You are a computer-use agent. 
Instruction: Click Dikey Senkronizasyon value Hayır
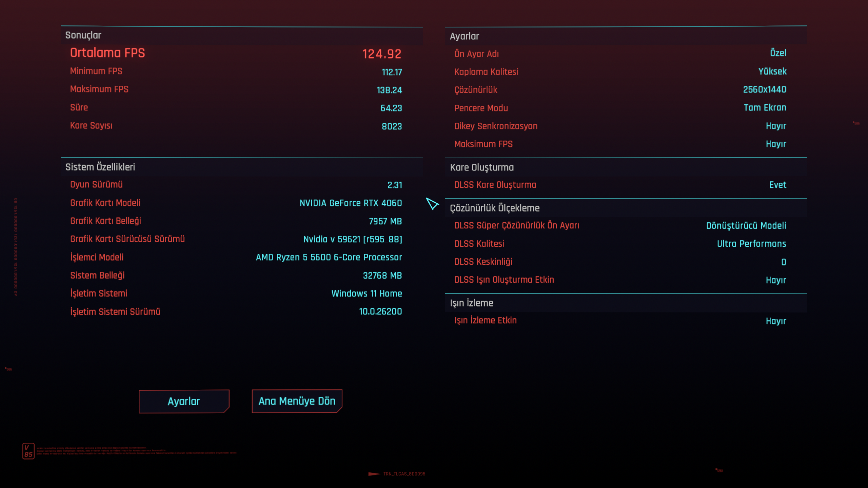click(776, 126)
